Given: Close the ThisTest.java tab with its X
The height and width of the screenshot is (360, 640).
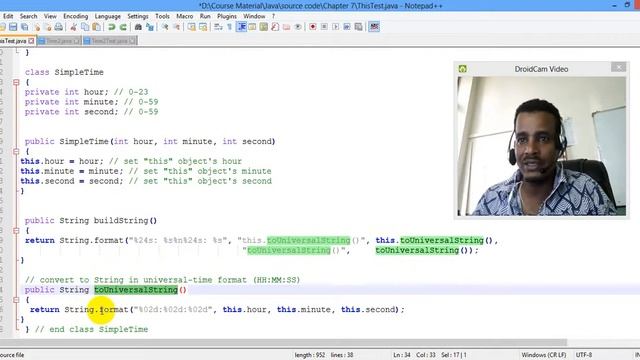Looking at the screenshot, I should (x=31, y=41).
